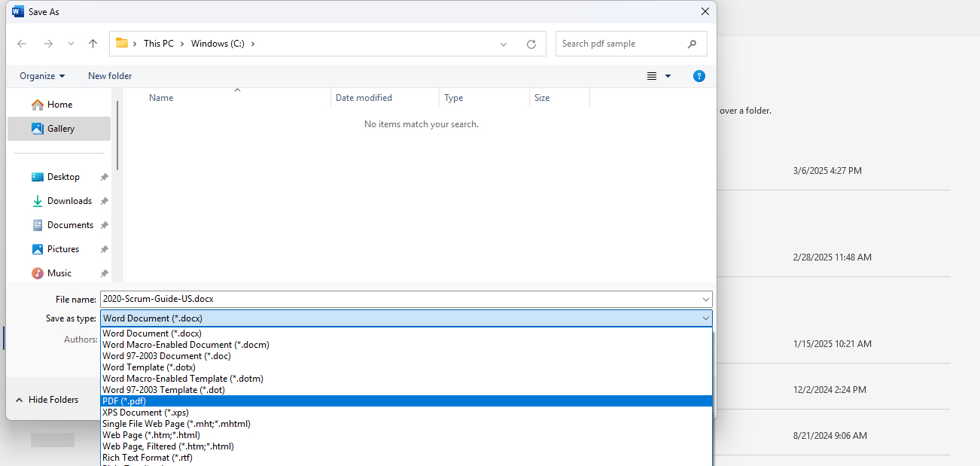This screenshot has width=980, height=466.
Task: Open the Help question mark icon
Action: pyautogui.click(x=698, y=75)
